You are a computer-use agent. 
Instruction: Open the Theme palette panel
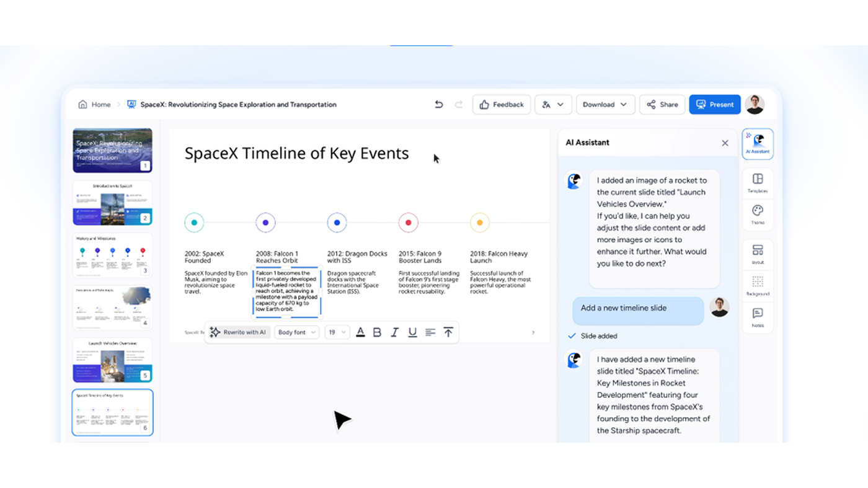[x=758, y=215]
